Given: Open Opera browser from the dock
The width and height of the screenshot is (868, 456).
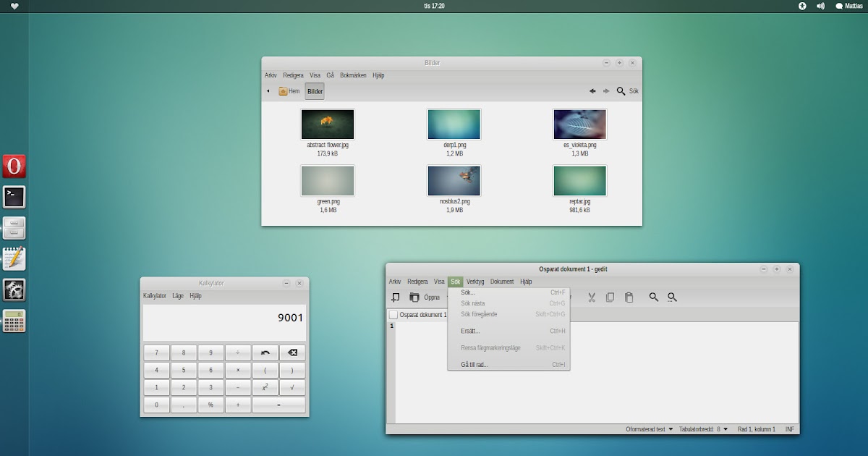Looking at the screenshot, I should click(x=14, y=166).
